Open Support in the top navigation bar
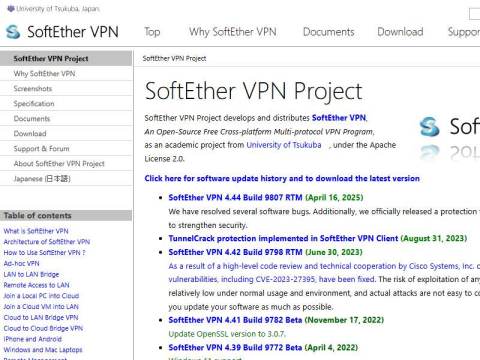Screen dimensions: 480x360 [x=464, y=32]
